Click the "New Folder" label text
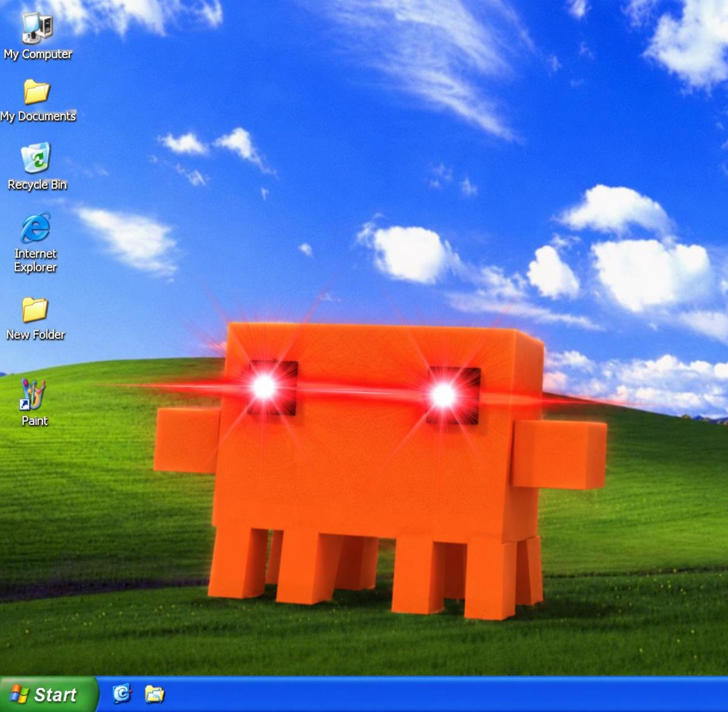Screen dimensions: 728x712 pyautogui.click(x=35, y=334)
